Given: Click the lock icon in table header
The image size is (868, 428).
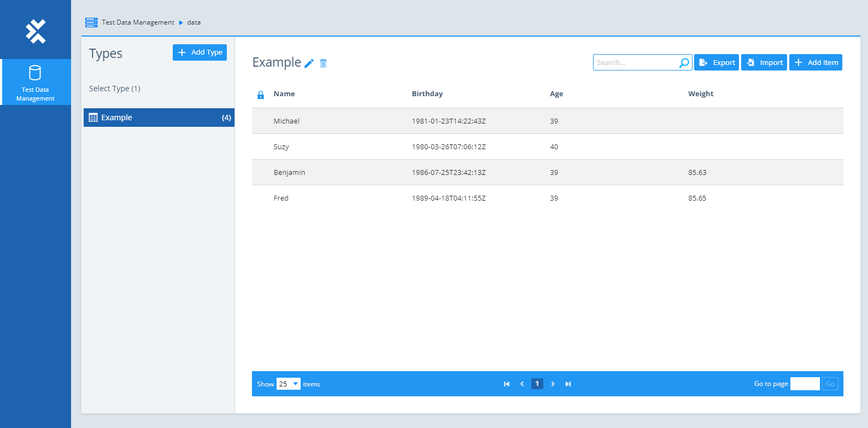Looking at the screenshot, I should [261, 95].
